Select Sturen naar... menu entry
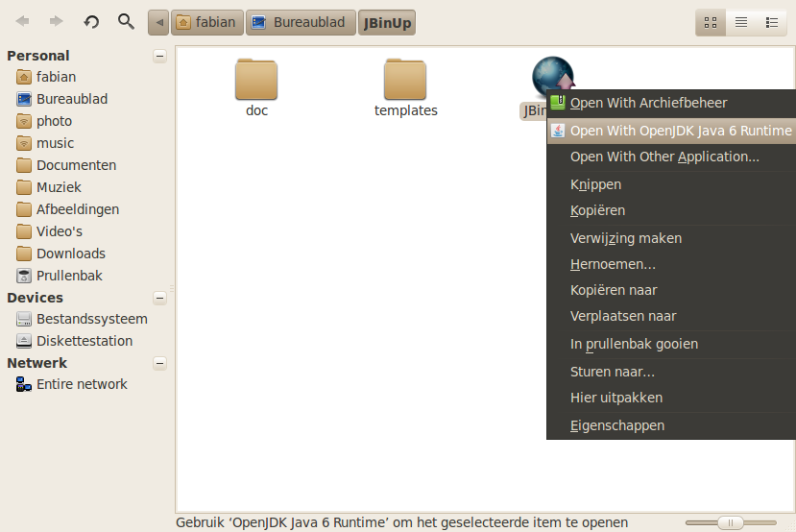This screenshot has height=532, width=796. click(x=671, y=372)
